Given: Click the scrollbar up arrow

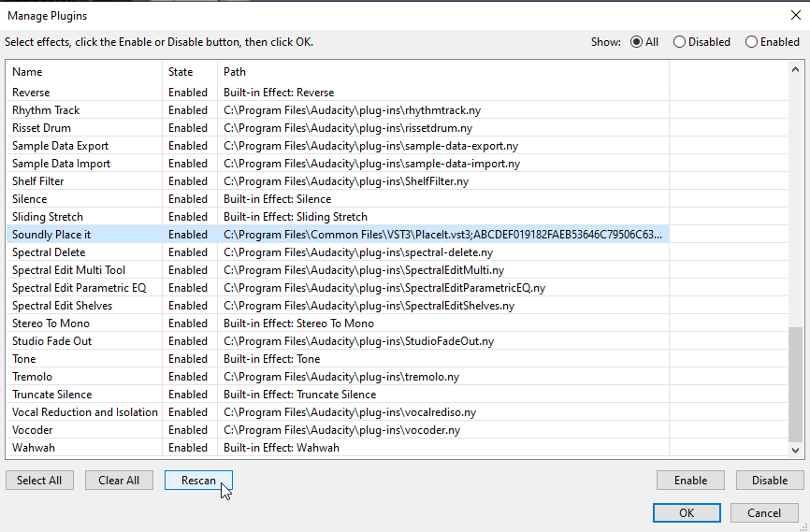Looking at the screenshot, I should (796, 69).
